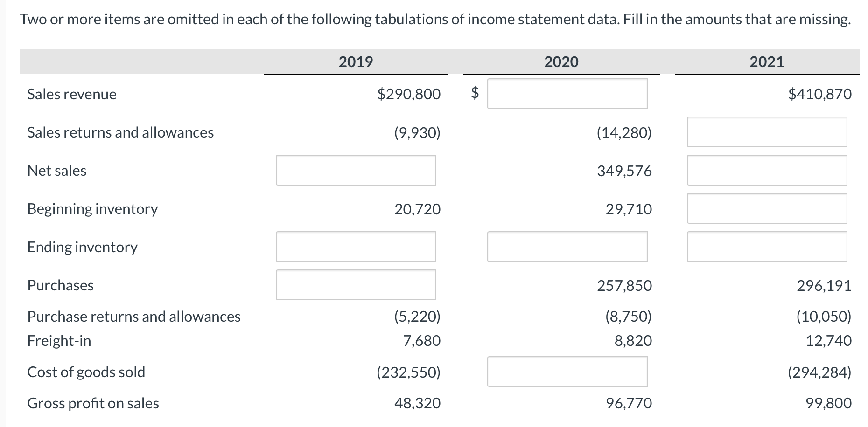
Task: Click the Sales revenue row label
Action: point(72,94)
